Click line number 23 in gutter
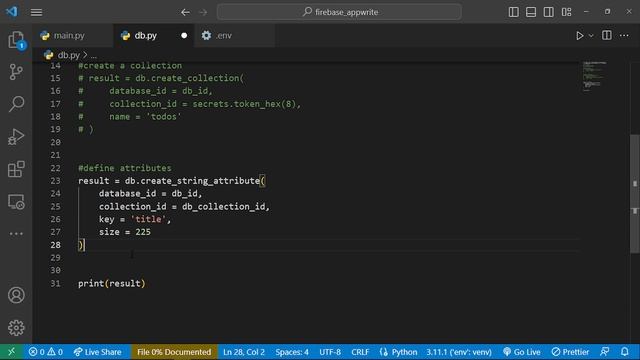The image size is (640, 360). [56, 180]
